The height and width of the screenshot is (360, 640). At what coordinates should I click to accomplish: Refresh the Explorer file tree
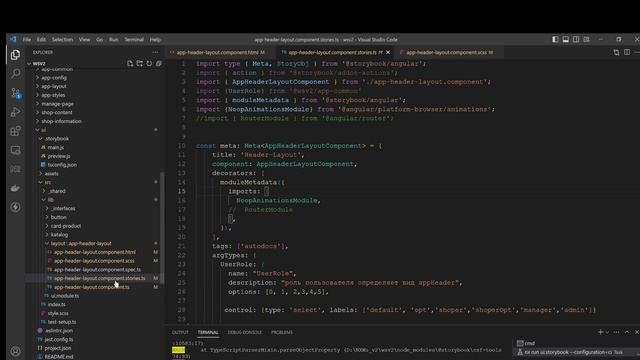[x=149, y=63]
